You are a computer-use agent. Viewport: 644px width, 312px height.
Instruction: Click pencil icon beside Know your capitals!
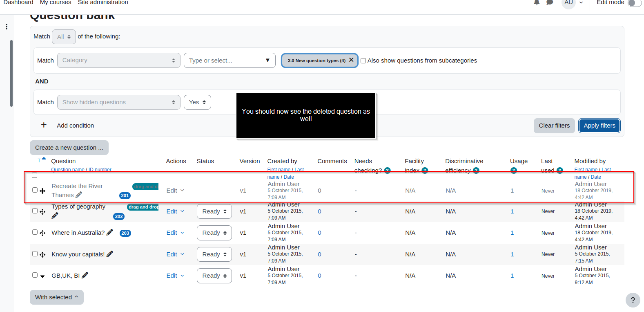[x=110, y=254]
